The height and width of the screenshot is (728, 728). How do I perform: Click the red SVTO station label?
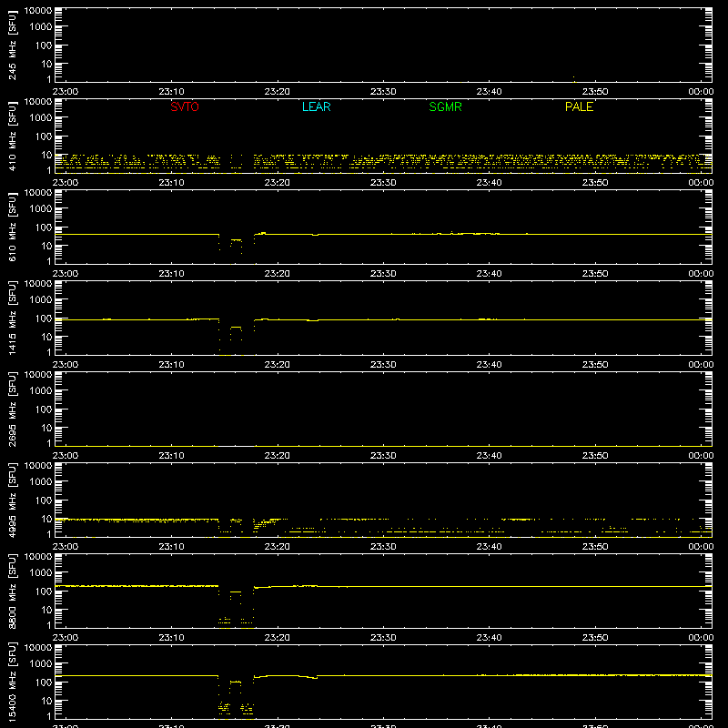(x=185, y=106)
